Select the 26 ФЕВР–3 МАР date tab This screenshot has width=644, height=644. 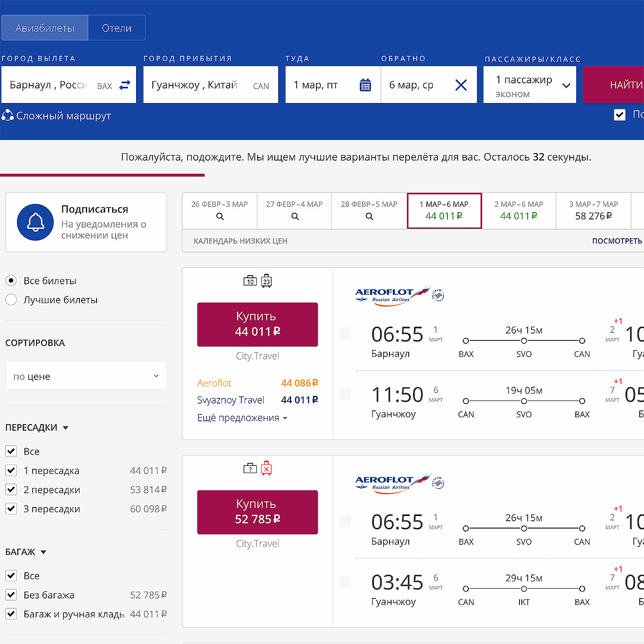tap(219, 210)
